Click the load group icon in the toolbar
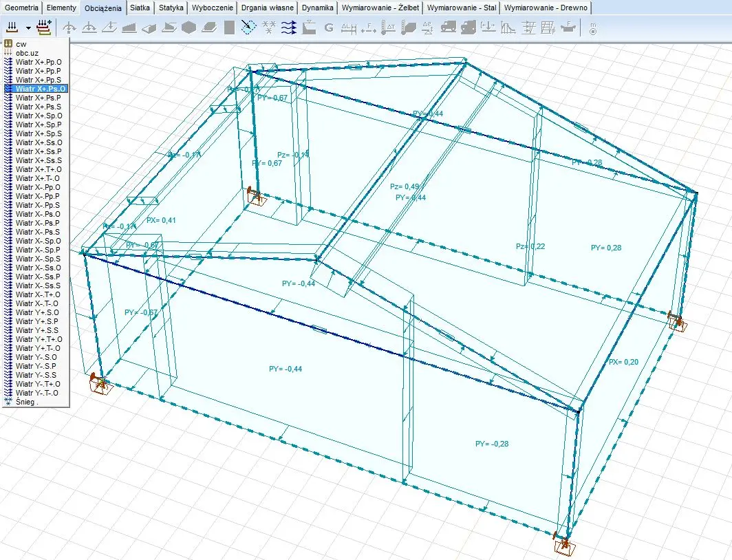The height and width of the screenshot is (560, 732). click(x=12, y=28)
